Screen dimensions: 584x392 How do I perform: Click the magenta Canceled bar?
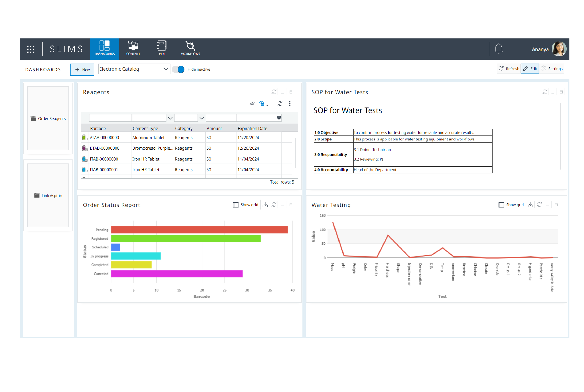point(177,274)
